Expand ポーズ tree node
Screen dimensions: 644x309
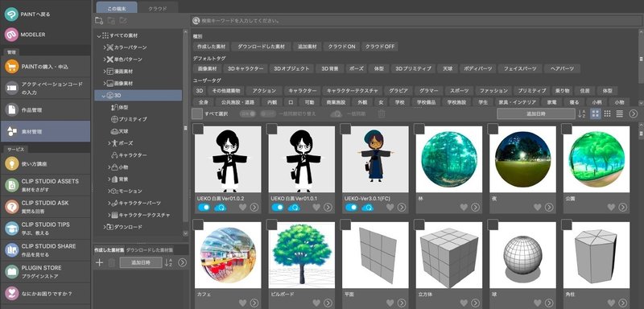109,143
